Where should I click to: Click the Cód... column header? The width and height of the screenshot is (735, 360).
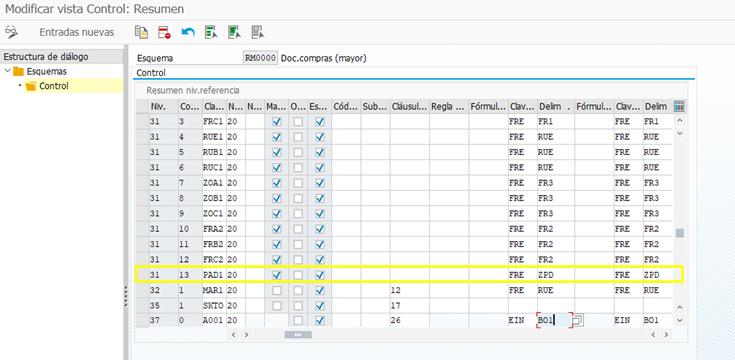(346, 107)
